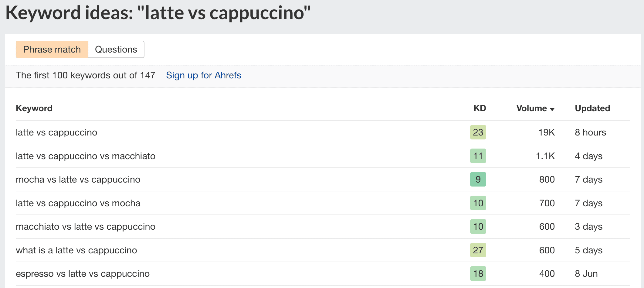
Task: Click "macchiato vs latte vs cappuccino" keyword
Action: point(86,227)
